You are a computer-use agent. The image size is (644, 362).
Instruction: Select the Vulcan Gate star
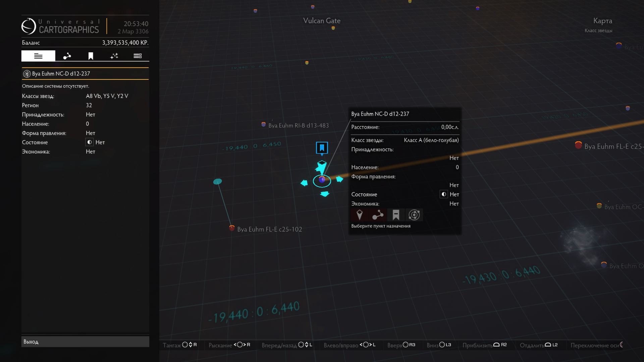click(x=333, y=28)
